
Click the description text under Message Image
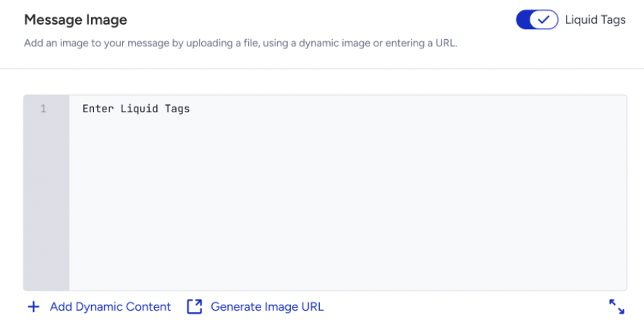tap(240, 43)
